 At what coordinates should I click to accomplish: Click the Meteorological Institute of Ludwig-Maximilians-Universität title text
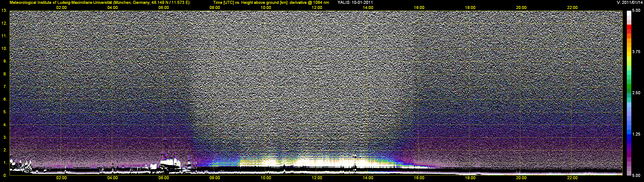100,3
